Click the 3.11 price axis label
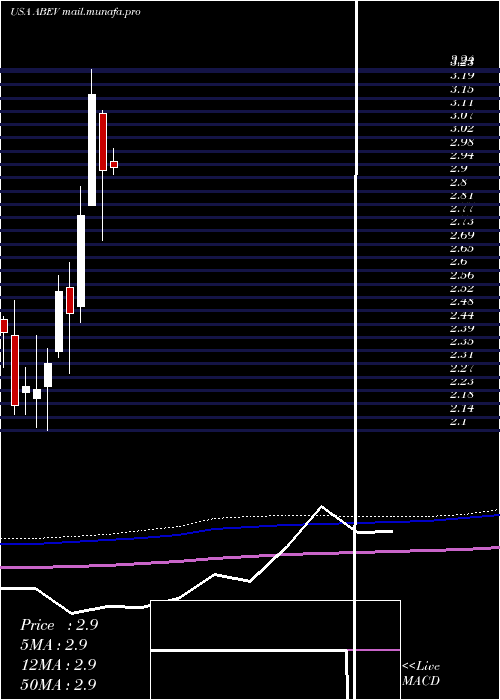 click(462, 102)
